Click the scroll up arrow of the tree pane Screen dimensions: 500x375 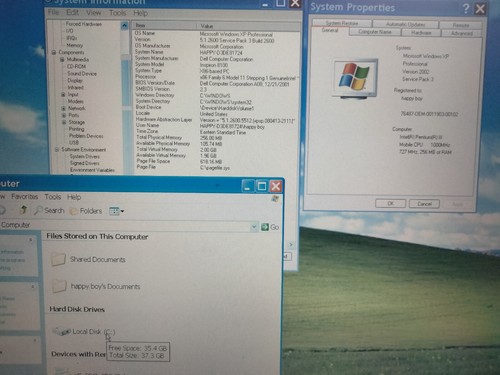tap(124, 26)
